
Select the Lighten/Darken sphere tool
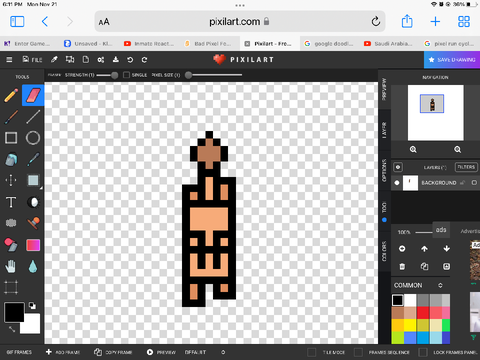coord(33,202)
